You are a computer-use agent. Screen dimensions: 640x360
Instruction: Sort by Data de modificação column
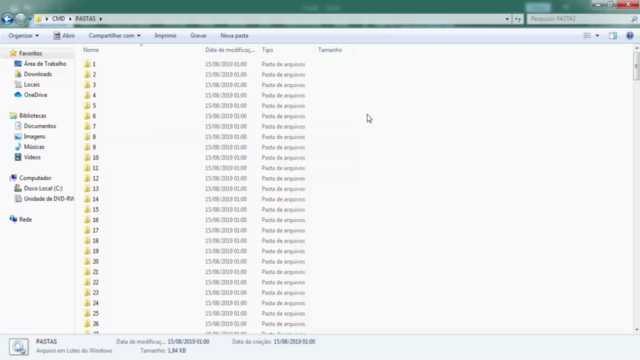coord(230,50)
